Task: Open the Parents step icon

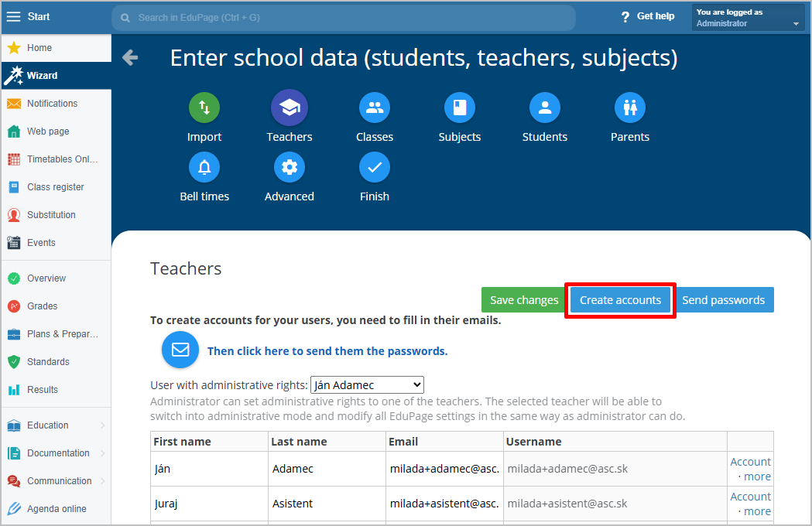Action: (630, 108)
